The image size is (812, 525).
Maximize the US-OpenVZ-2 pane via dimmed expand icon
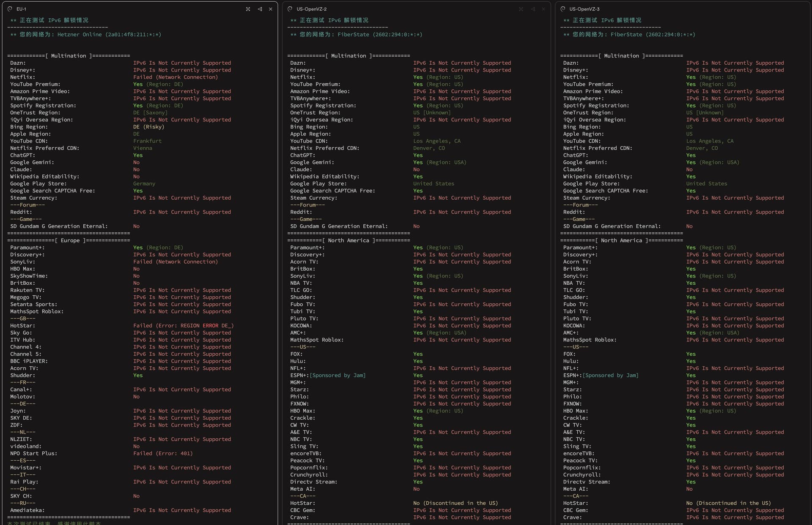[521, 9]
